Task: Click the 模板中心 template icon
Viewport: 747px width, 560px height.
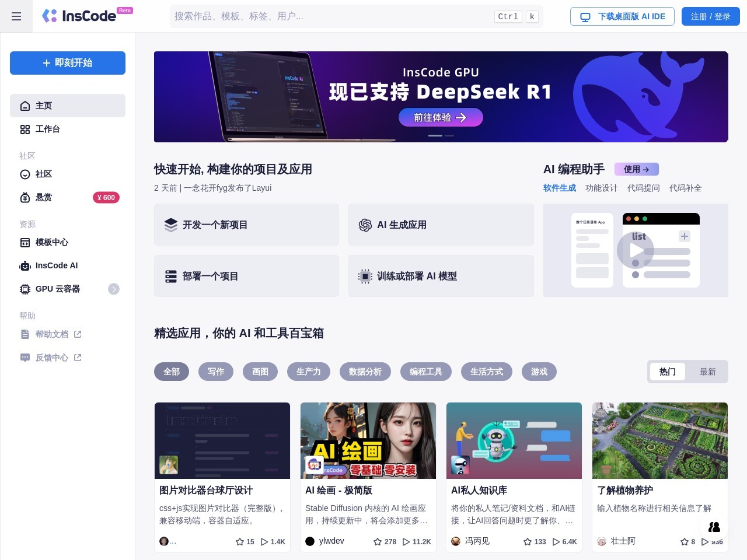Action: tap(25, 242)
